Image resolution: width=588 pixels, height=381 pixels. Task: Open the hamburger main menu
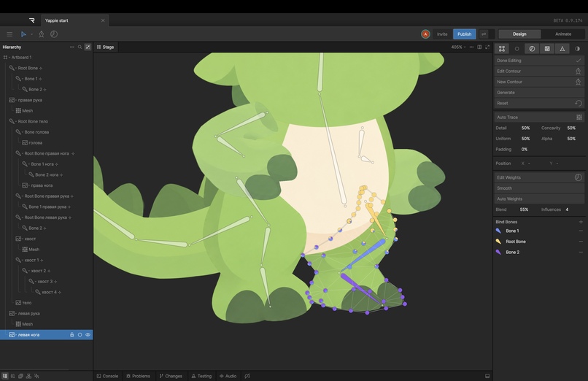click(x=9, y=34)
